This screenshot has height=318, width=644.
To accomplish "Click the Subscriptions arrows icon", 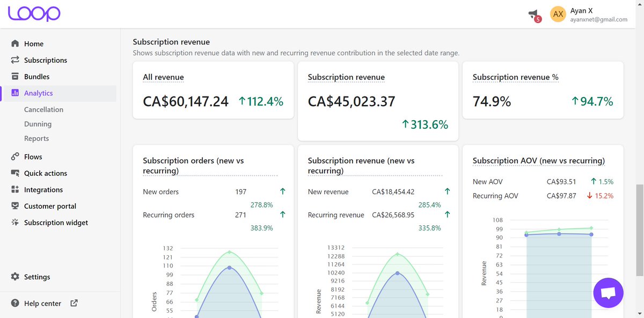I will (x=15, y=60).
